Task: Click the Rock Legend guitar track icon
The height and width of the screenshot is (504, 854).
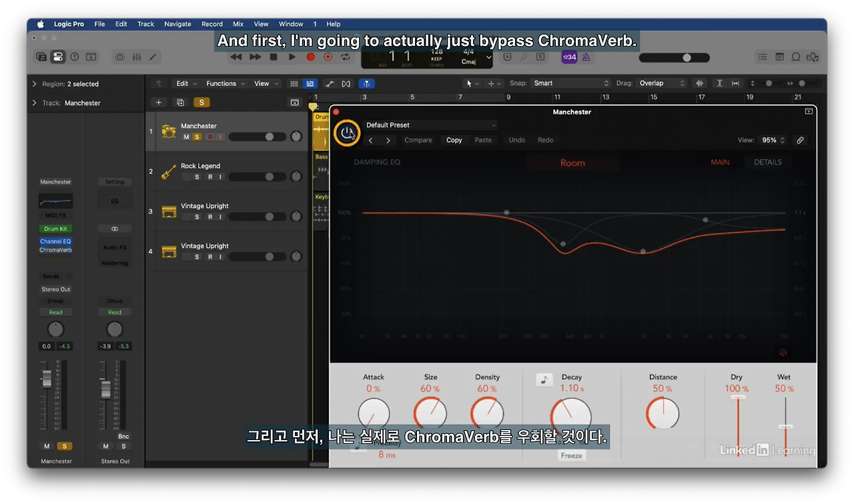Action: pos(169,171)
